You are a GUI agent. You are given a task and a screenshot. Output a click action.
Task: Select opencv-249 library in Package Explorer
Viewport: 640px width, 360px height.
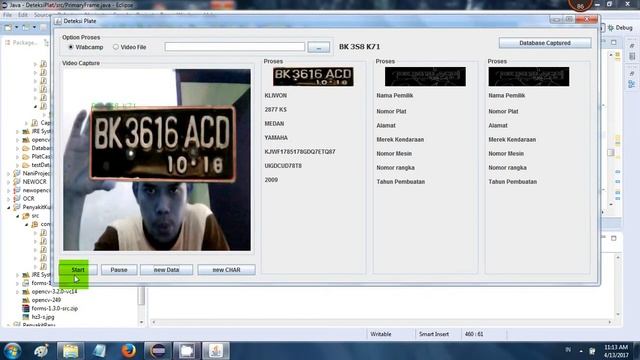pos(46,300)
